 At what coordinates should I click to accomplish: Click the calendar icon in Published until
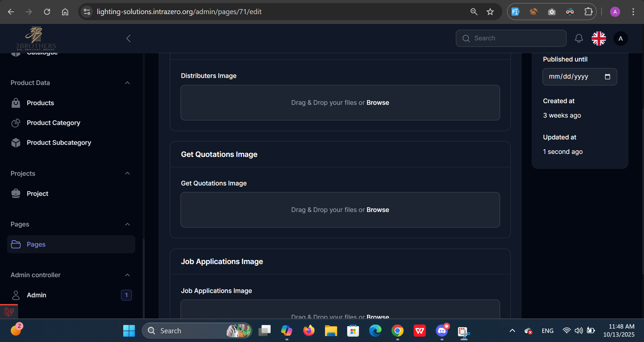[607, 77]
